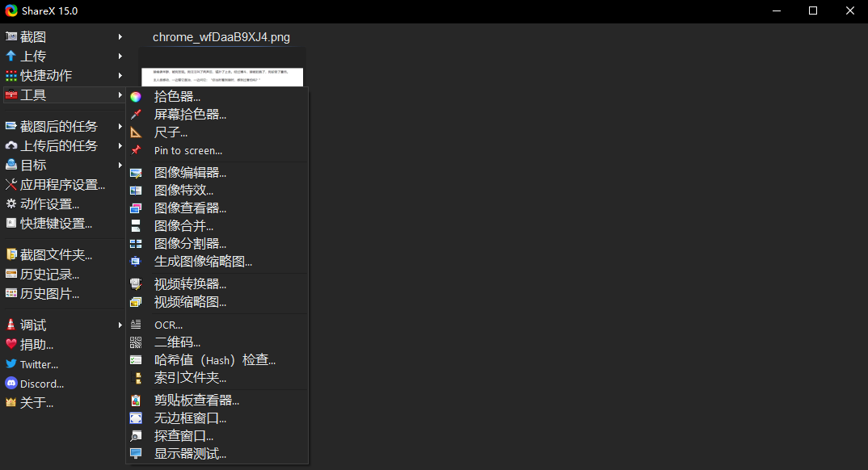Choose 哈希值（Hash）检查... menu entry
868x470 pixels.
(x=217, y=360)
